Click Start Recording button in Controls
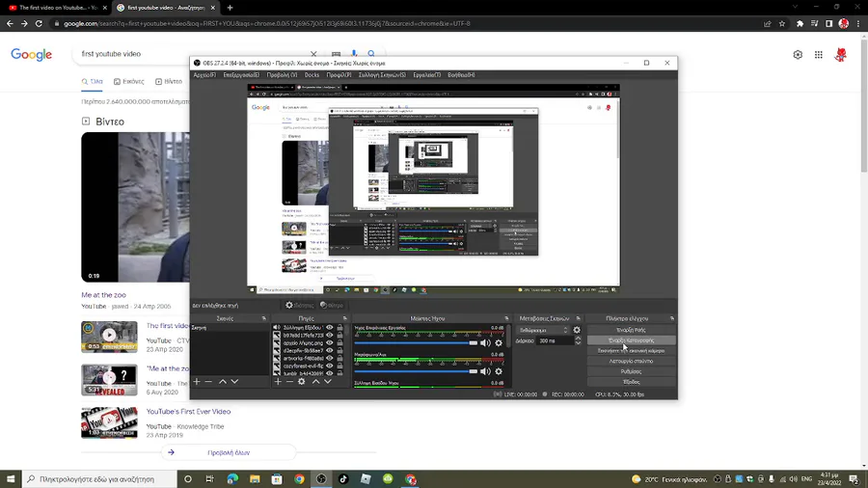Viewport: 868px width, 488px height. pos(631,340)
